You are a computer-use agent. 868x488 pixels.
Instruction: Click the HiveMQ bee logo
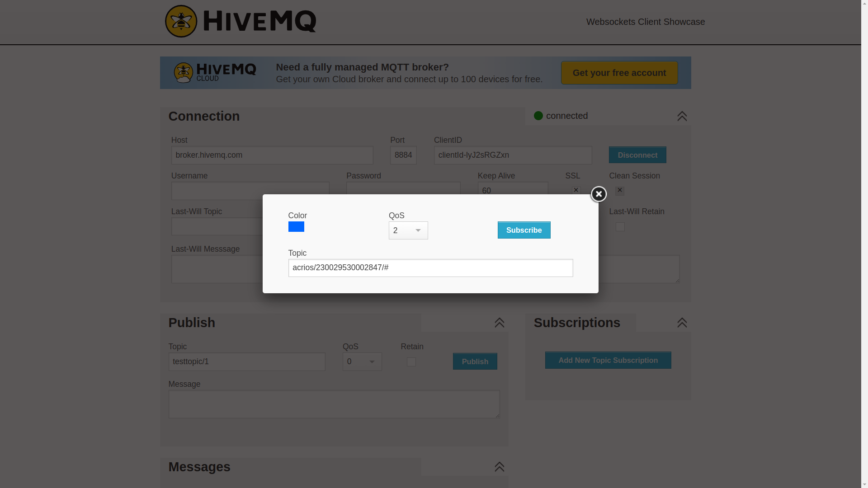pos(181,21)
